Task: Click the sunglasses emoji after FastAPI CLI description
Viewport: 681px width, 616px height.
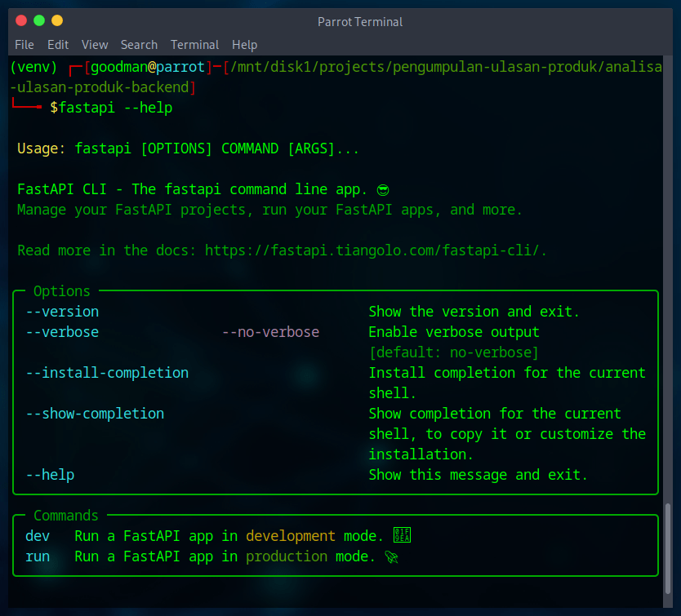Action: coord(383,189)
